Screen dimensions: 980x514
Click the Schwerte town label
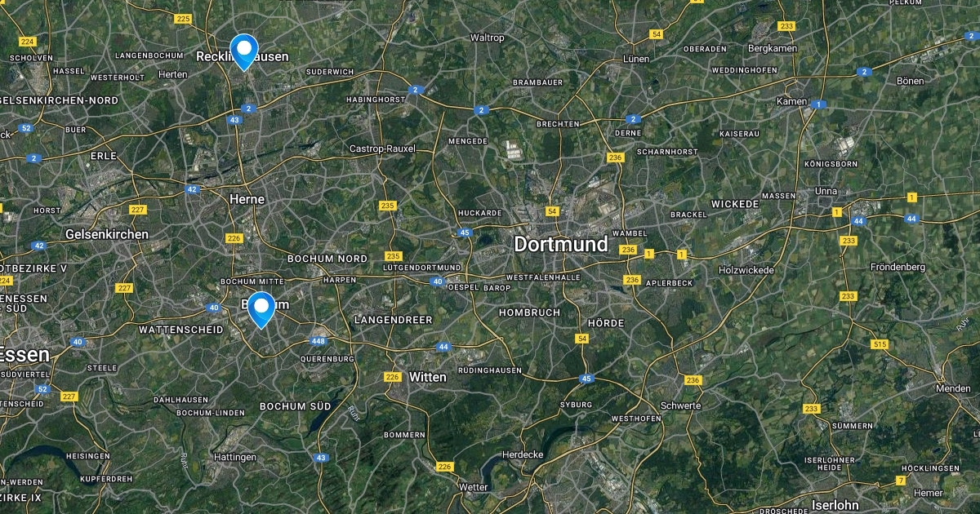pyautogui.click(x=681, y=405)
